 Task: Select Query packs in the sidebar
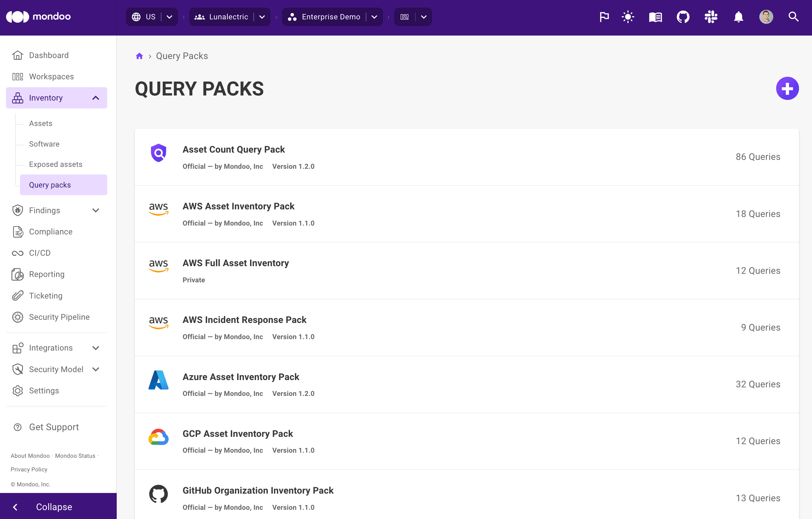49,185
